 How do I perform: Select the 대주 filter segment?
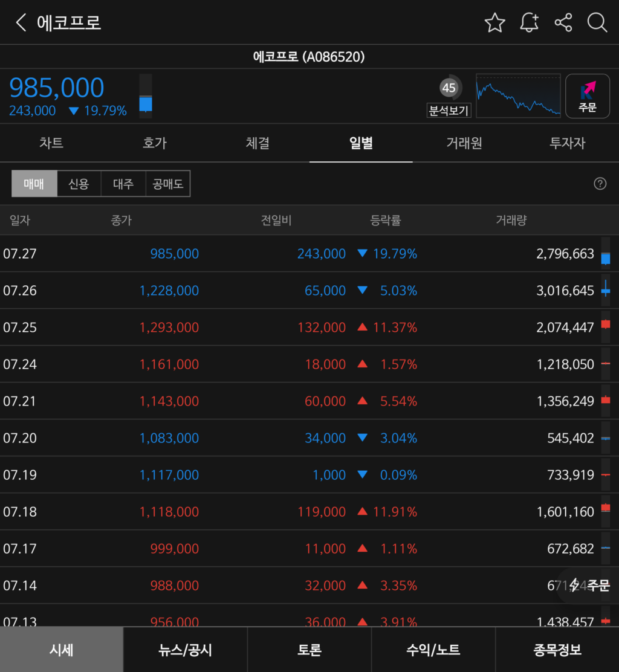(123, 184)
